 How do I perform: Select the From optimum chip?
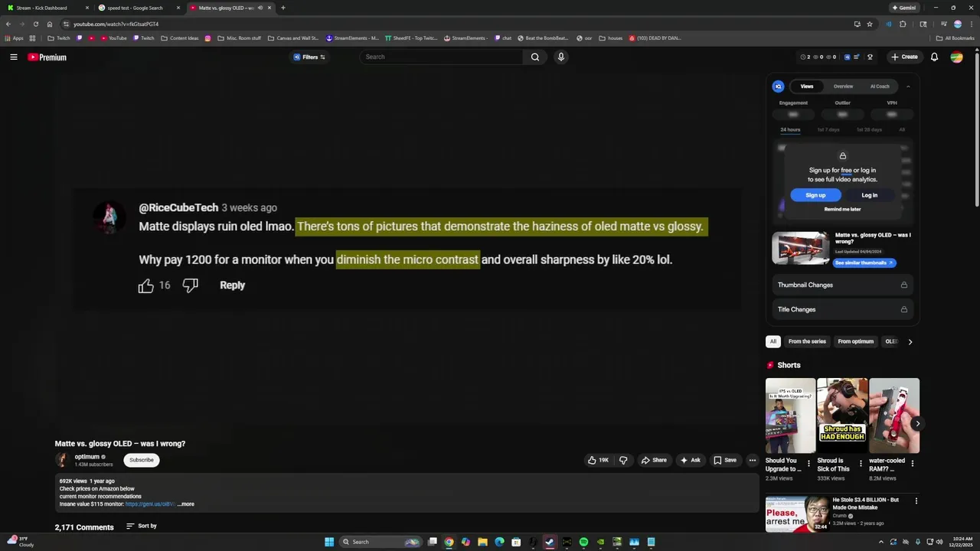tap(855, 341)
